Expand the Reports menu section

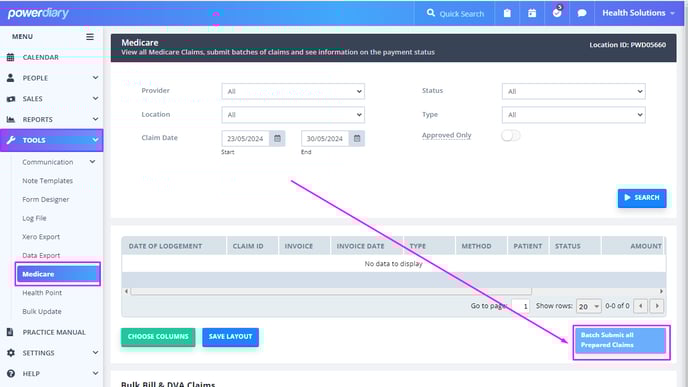52,119
